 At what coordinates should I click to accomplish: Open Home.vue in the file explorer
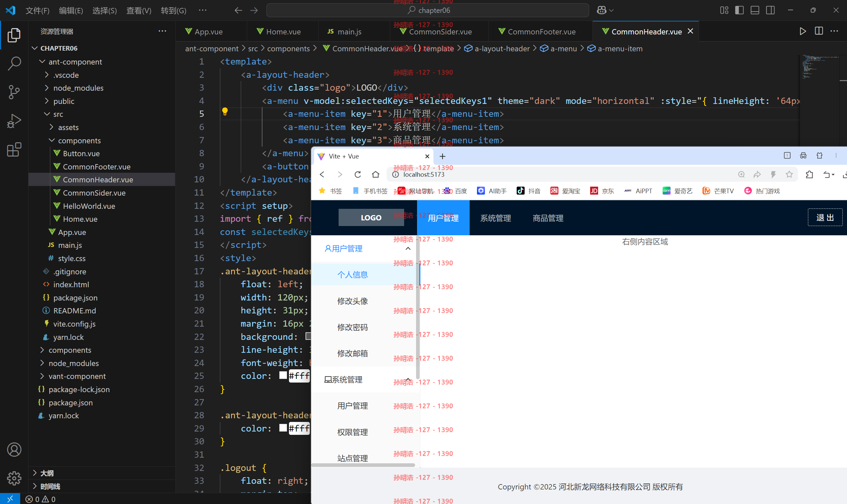[80, 219]
